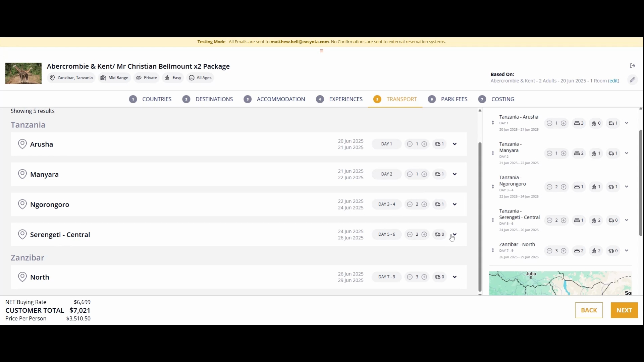Click the map preview showing Juba
Viewport: 644px width, 362px height.
pos(560,283)
